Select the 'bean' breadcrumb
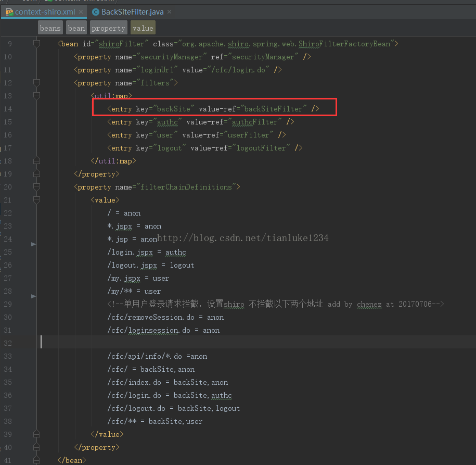The width and height of the screenshot is (476, 465). pyautogui.click(x=76, y=28)
